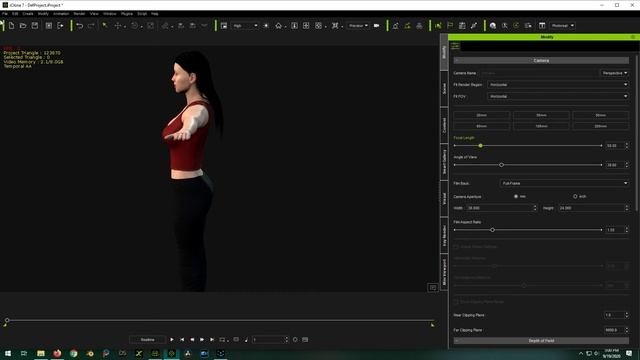The height and width of the screenshot is (360, 640).
Task: Switch to the Scene side tab
Action: tap(444, 89)
